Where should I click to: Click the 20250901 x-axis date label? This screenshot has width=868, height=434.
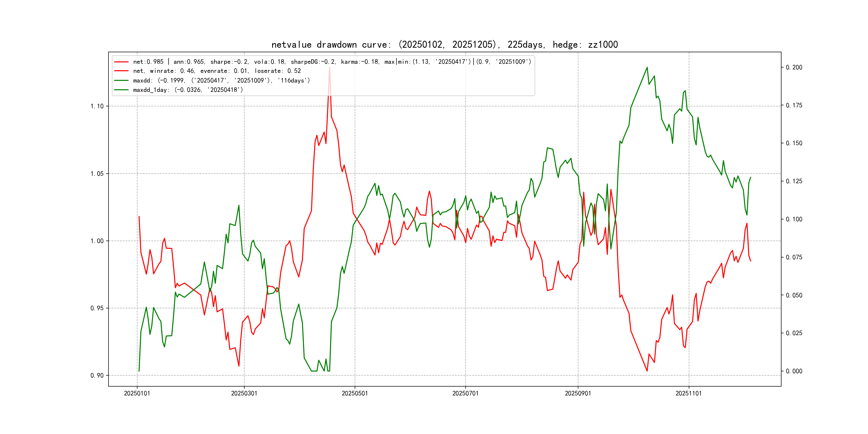coord(578,394)
